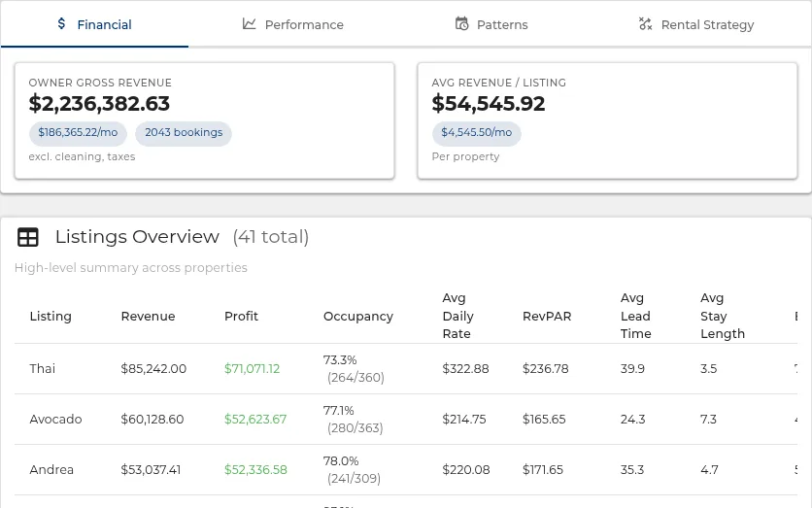Sort by the Listing column header
Viewport: 812px width, 508px height.
tap(51, 317)
